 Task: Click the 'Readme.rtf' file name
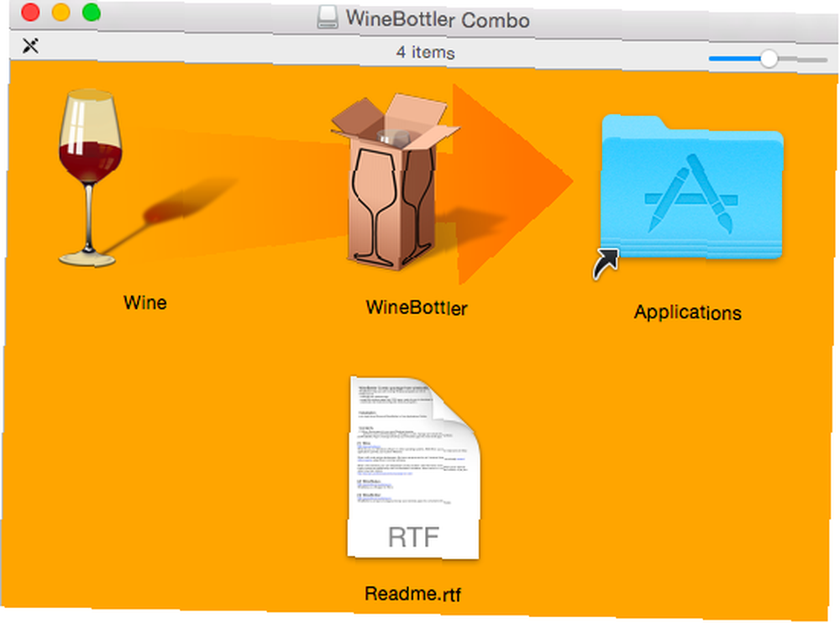pyautogui.click(x=412, y=594)
